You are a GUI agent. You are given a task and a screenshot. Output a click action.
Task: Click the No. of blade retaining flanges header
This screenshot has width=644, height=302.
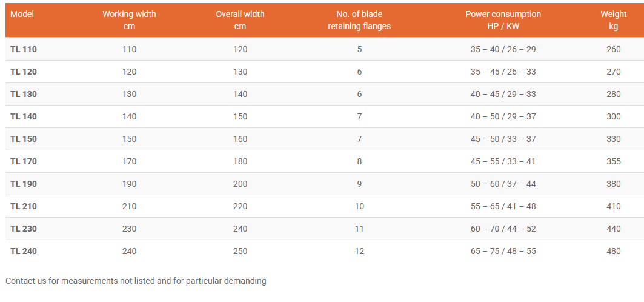[x=359, y=20]
